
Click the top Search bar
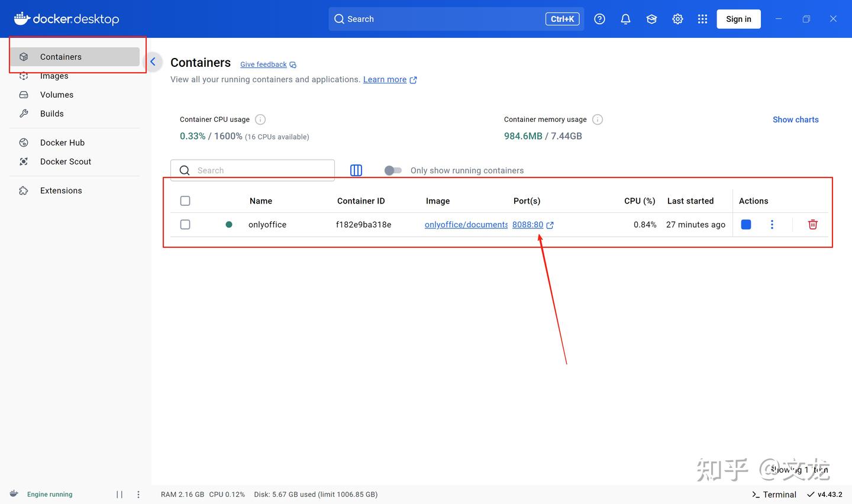click(x=456, y=19)
